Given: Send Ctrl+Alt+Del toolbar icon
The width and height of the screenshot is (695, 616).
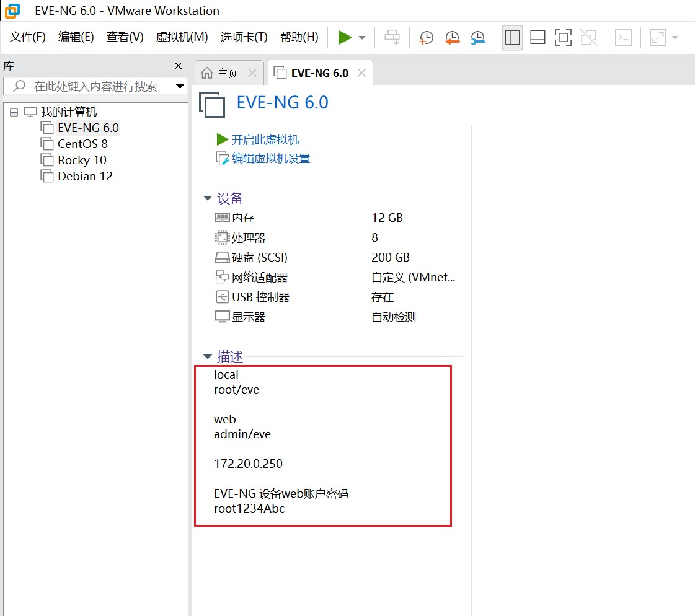Looking at the screenshot, I should 392,37.
